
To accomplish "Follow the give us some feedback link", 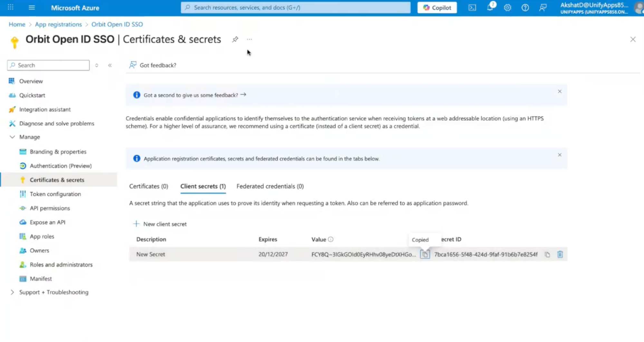I will point(195,95).
